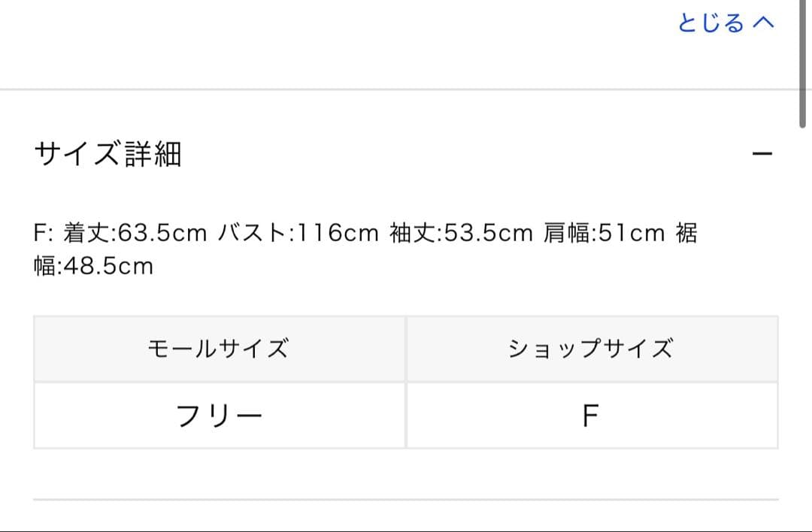Click the F cell under ショップサイズ
Image resolution: width=812 pixels, height=532 pixels.
(x=591, y=416)
